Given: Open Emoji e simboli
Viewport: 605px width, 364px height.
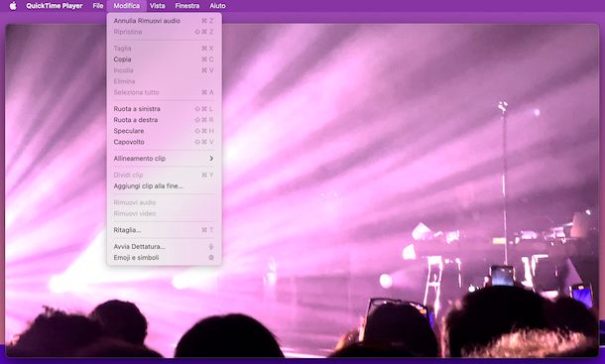Looking at the screenshot, I should [x=164, y=258].
